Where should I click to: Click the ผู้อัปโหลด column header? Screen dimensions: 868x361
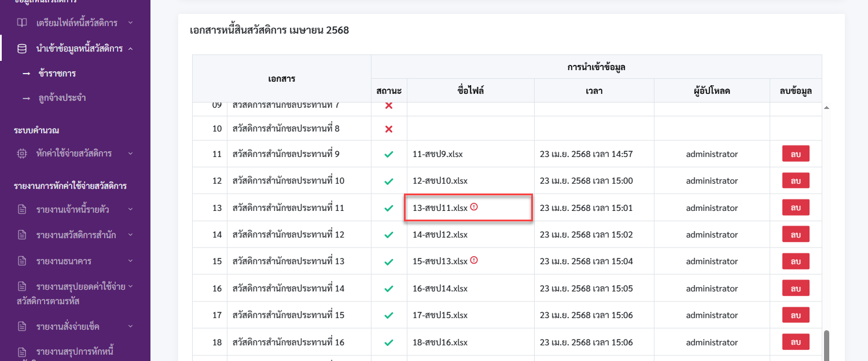click(x=712, y=90)
